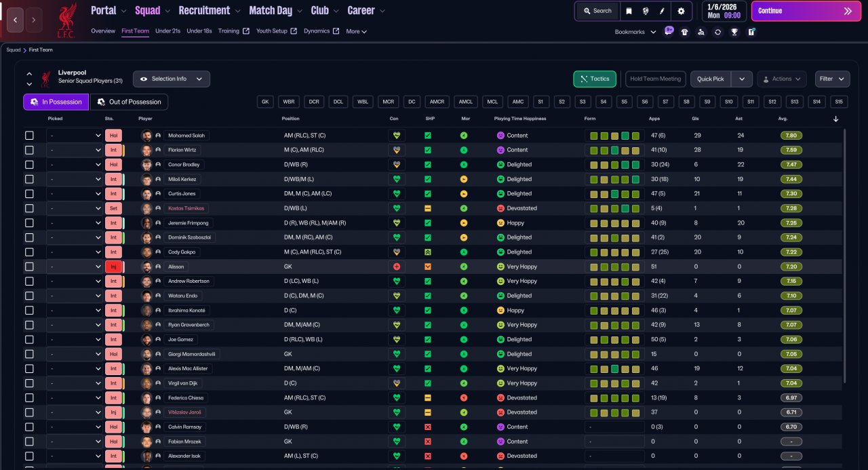Click the Tactics button
The width and height of the screenshot is (868, 470).
[x=594, y=79]
